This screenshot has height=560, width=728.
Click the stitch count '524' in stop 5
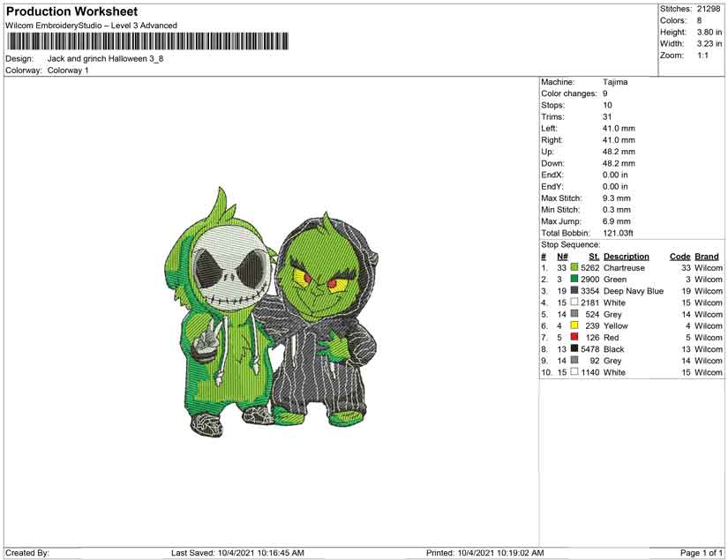click(592, 314)
